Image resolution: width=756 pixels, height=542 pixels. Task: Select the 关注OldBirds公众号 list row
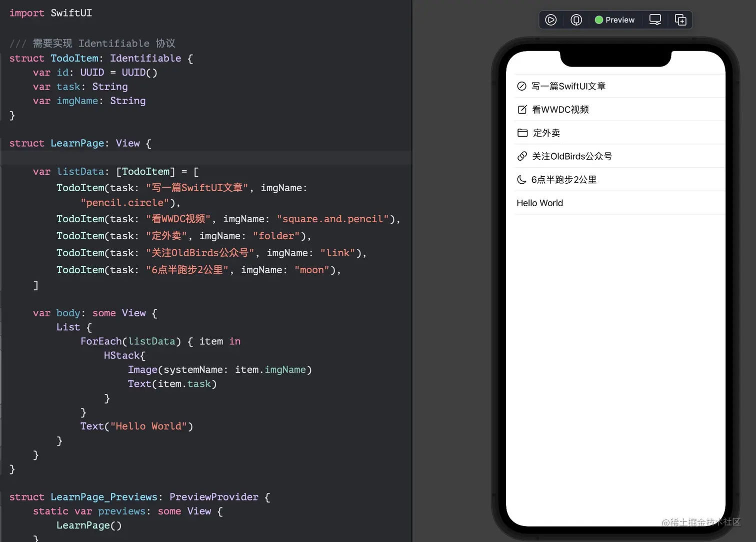pos(616,156)
